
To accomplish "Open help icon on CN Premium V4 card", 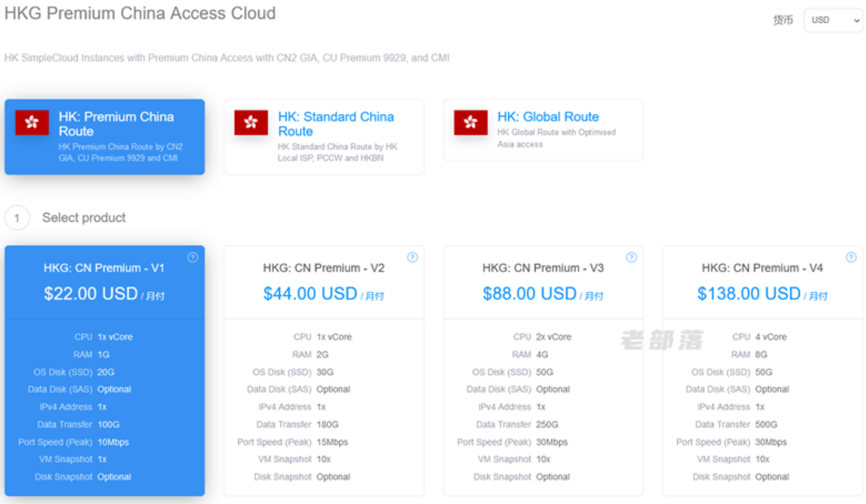I will click(851, 258).
